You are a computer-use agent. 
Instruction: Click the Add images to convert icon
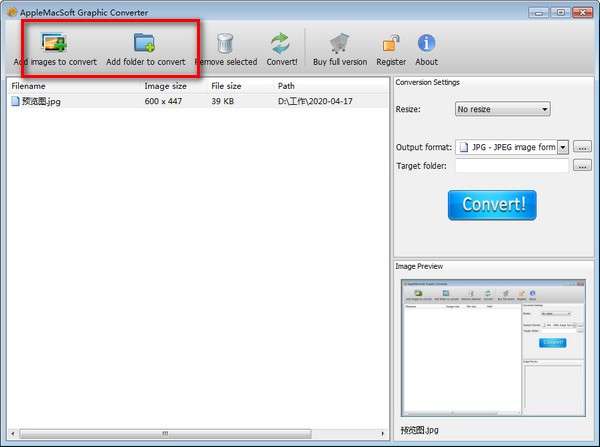[54, 43]
